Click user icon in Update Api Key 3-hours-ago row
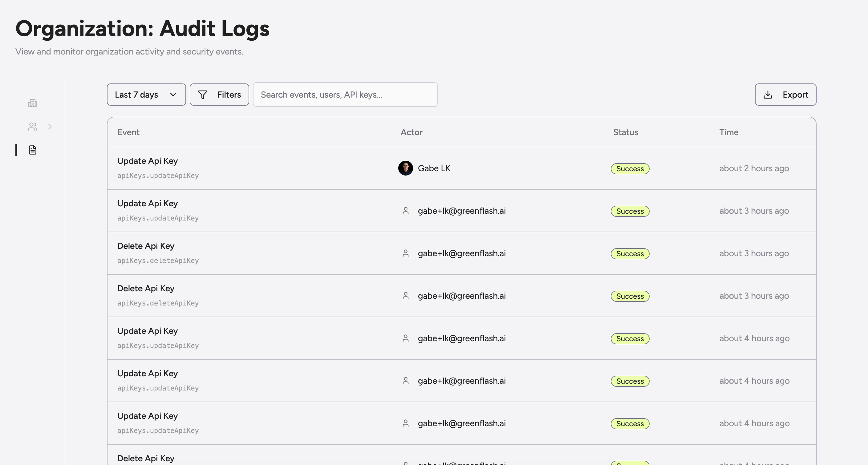 [x=406, y=211]
